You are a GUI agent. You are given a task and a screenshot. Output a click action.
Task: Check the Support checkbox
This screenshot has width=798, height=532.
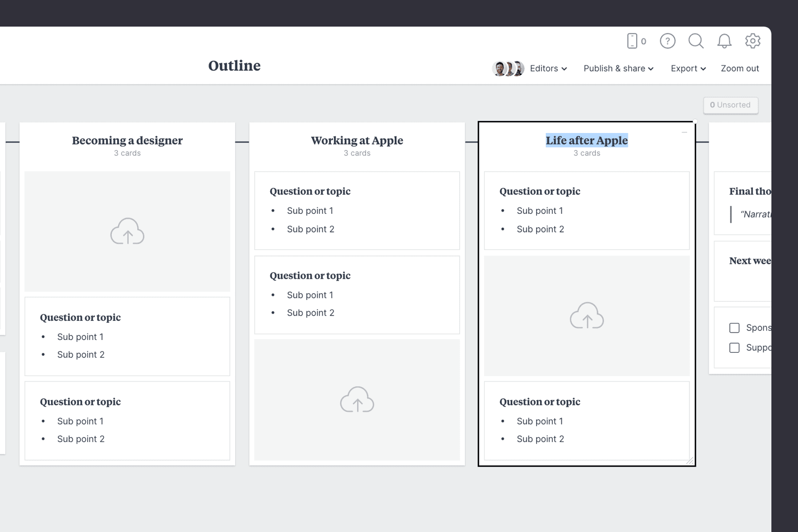pos(735,347)
